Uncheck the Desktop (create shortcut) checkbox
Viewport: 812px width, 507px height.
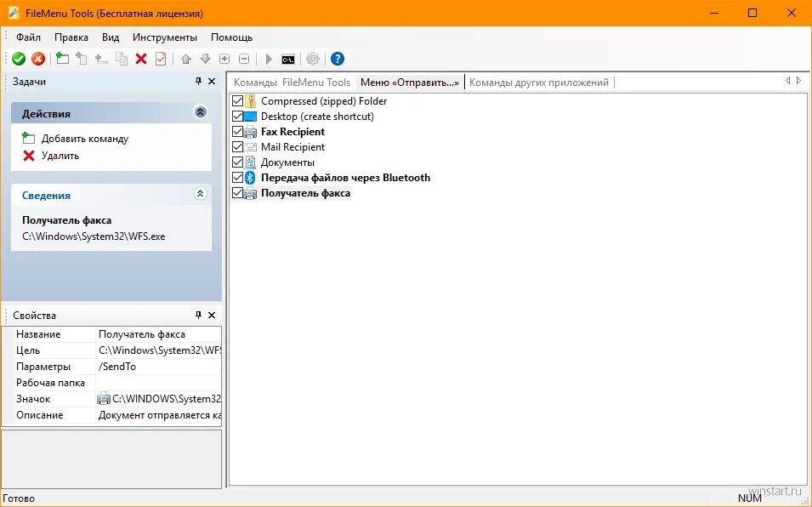click(238, 117)
